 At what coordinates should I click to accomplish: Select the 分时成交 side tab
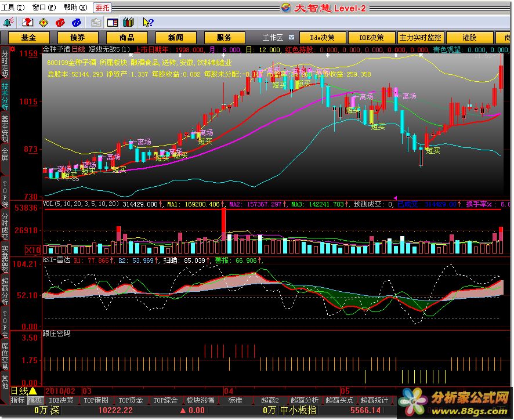tap(5, 226)
